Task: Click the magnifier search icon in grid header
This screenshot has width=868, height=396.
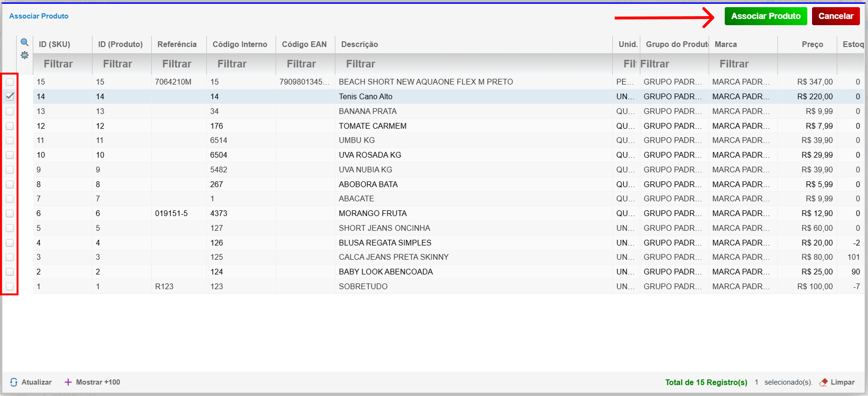Action: pyautogui.click(x=25, y=42)
